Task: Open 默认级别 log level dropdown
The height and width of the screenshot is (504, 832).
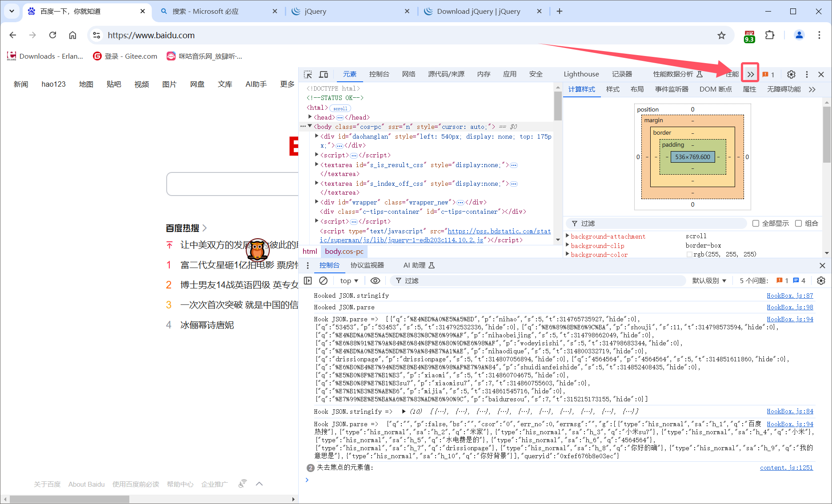Action: tap(709, 280)
